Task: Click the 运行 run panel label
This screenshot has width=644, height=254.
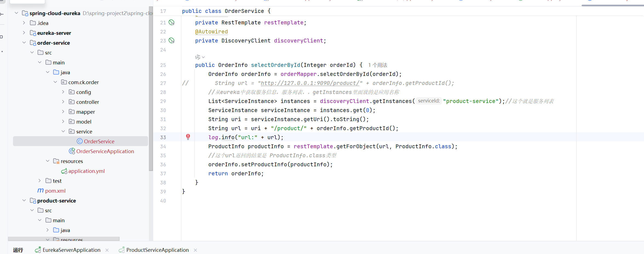Action: coord(18,250)
